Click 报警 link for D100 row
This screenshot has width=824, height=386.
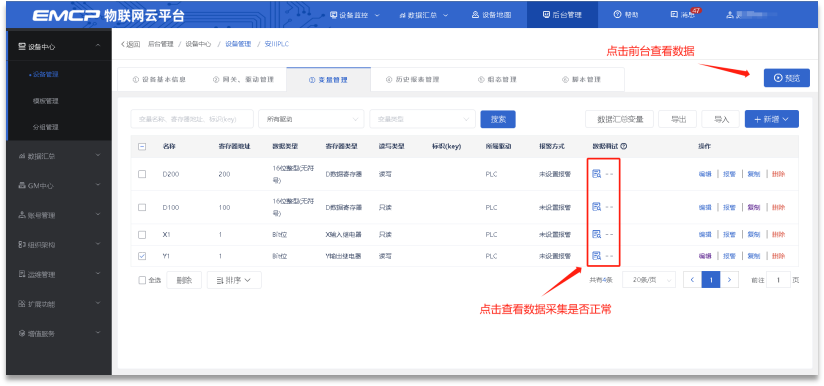tap(729, 207)
